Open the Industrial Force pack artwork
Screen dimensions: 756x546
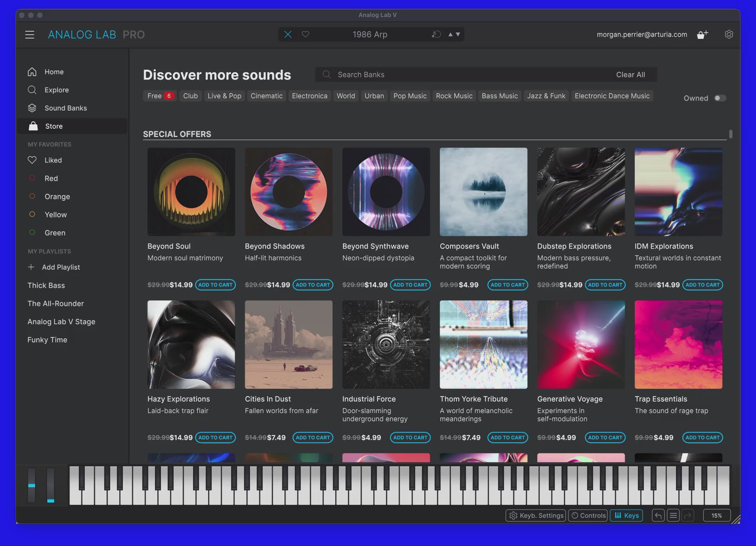(386, 345)
